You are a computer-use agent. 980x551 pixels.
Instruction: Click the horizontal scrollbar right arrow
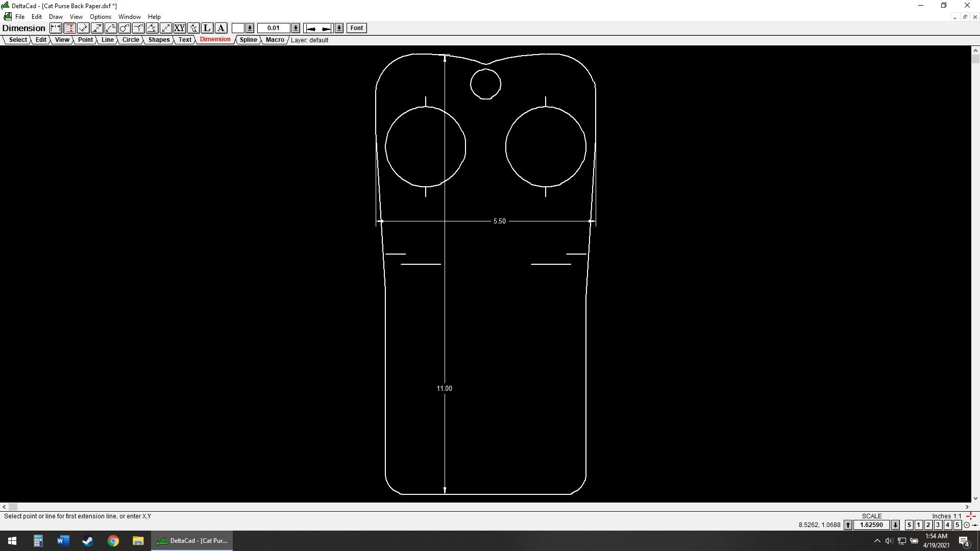pyautogui.click(x=966, y=507)
